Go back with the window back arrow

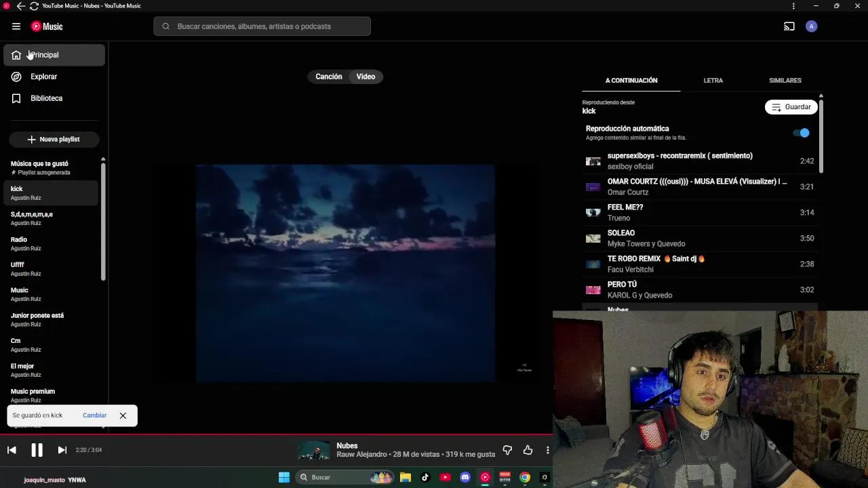[x=20, y=6]
